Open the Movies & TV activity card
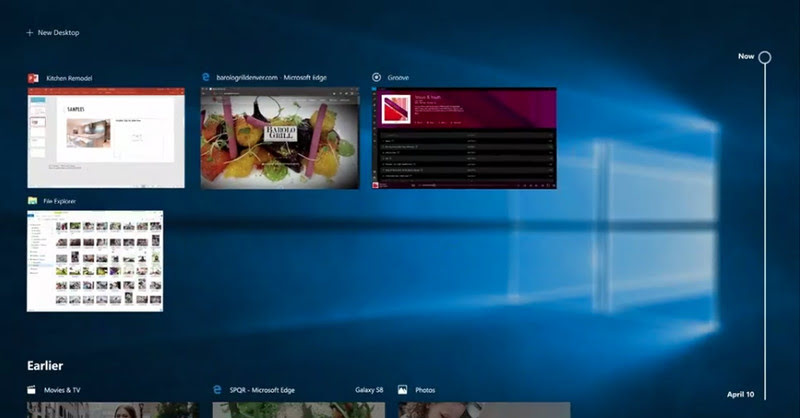 point(112,409)
